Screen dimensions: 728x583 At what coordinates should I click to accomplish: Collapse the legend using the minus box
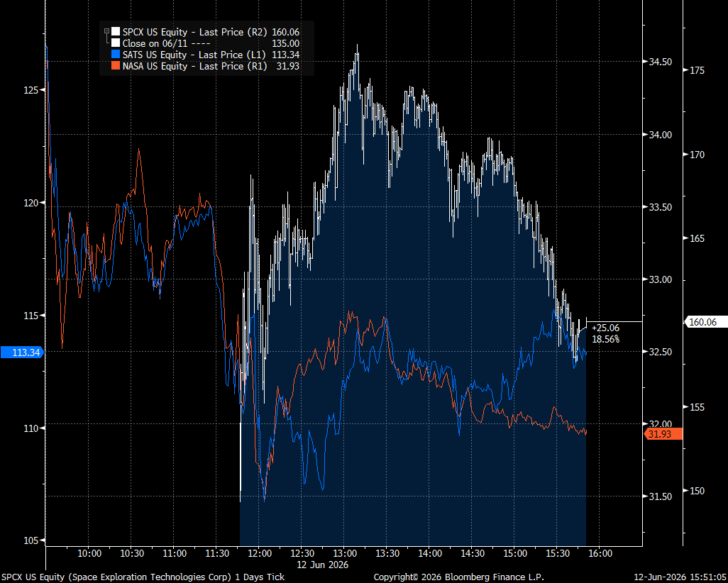[106, 32]
